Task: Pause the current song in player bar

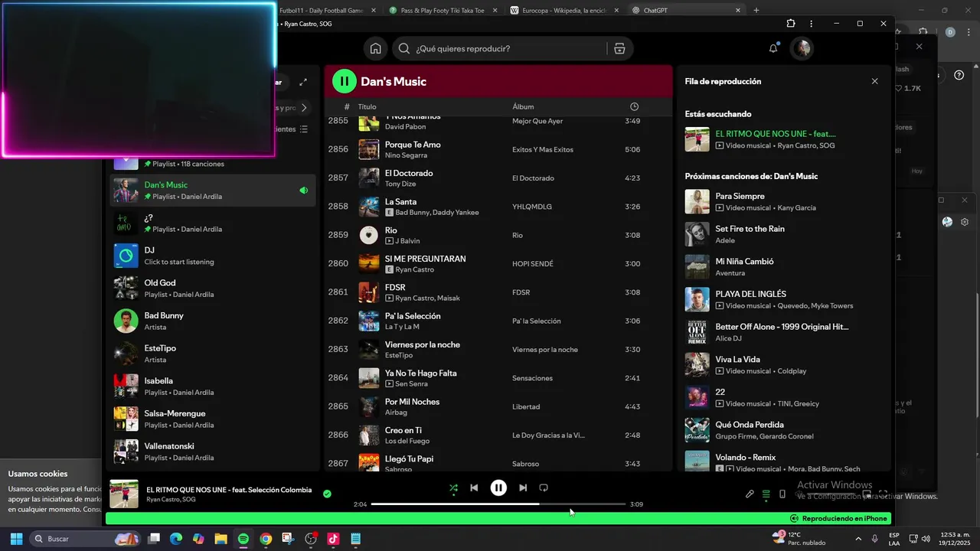Action: pyautogui.click(x=498, y=487)
